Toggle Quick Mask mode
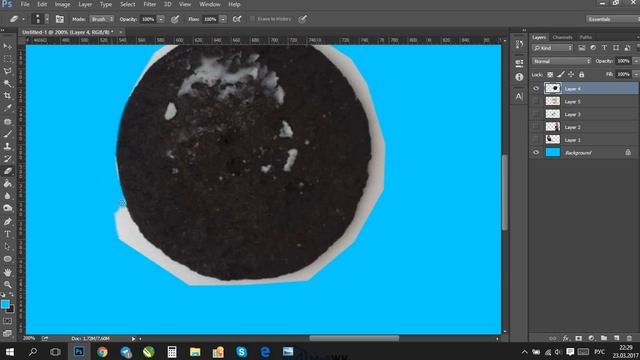640x360 pixels. coord(7,321)
